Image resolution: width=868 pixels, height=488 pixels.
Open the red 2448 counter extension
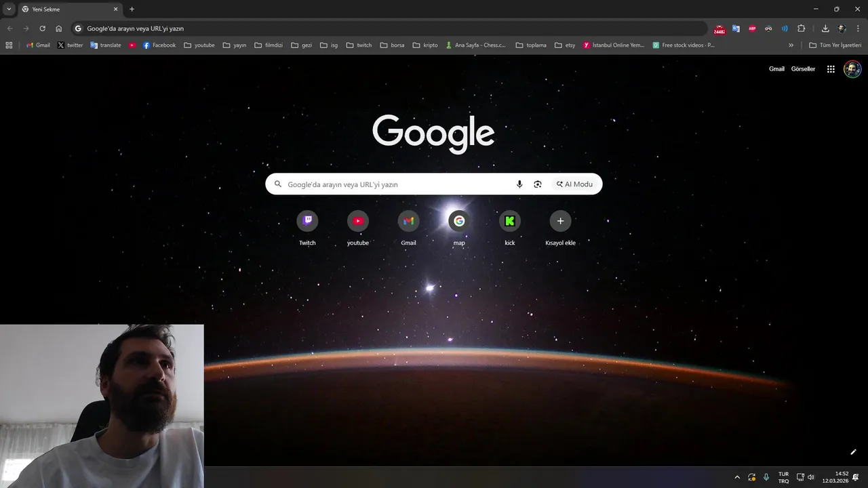coord(719,29)
